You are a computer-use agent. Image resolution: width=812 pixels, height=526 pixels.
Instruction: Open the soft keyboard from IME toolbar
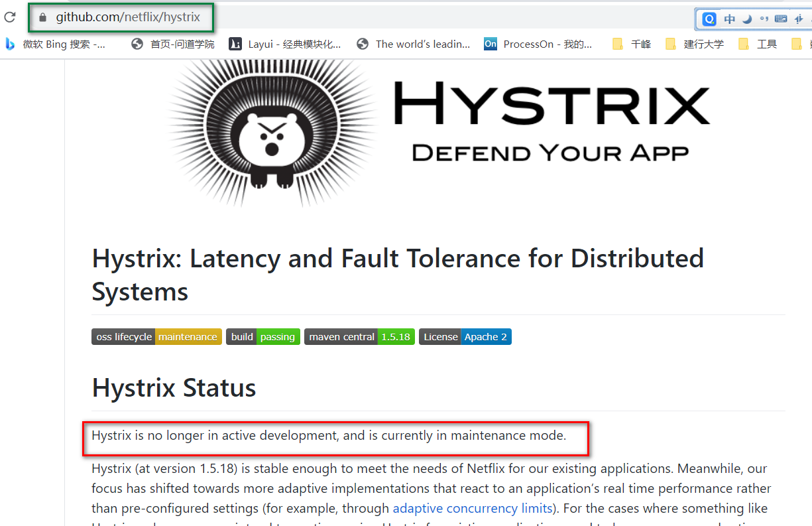point(781,19)
